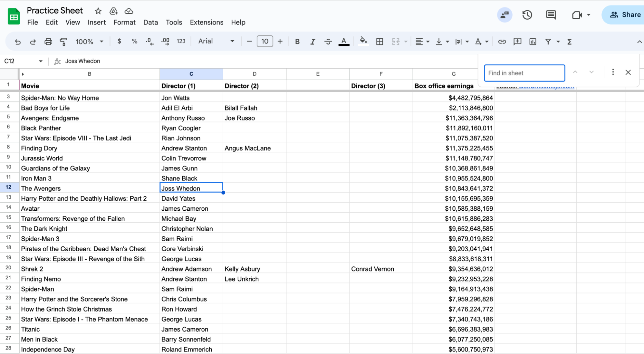
Task: Activate the Paint format tool
Action: pos(63,42)
